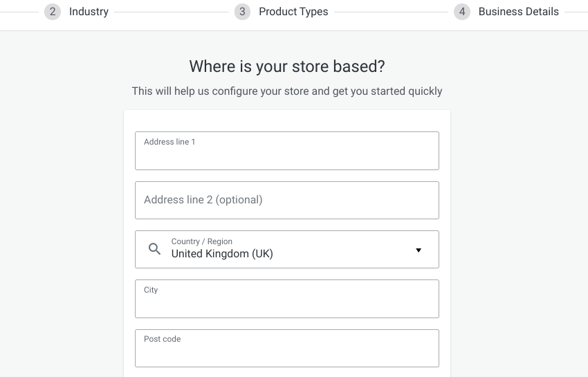Focus the City input field
Image resolution: width=588 pixels, height=377 pixels.
pyautogui.click(x=287, y=299)
